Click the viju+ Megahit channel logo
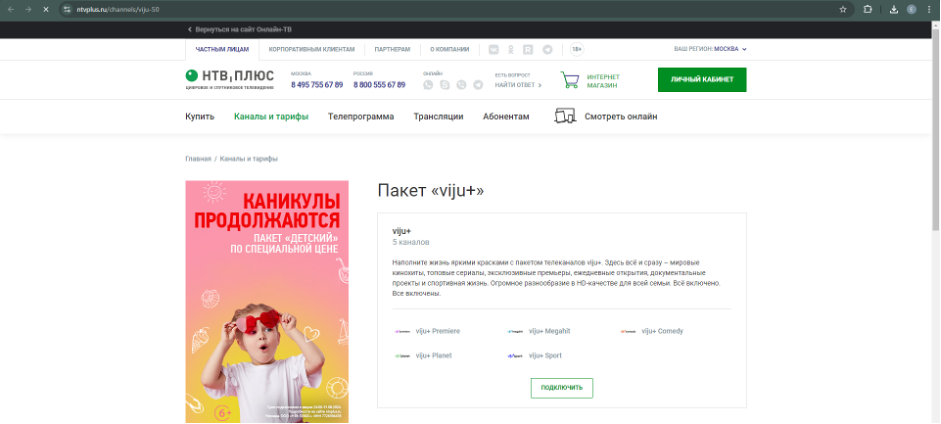Image resolution: width=941 pixels, height=424 pixels. pos(516,331)
